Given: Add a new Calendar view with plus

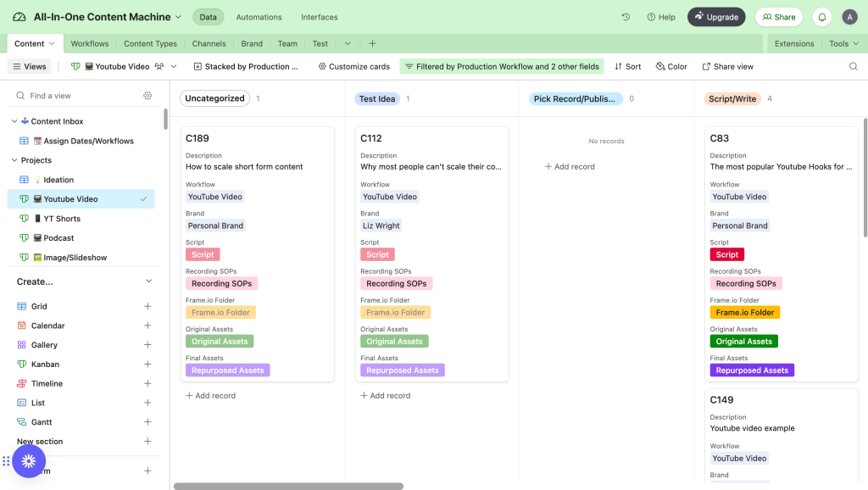Looking at the screenshot, I should tap(147, 326).
